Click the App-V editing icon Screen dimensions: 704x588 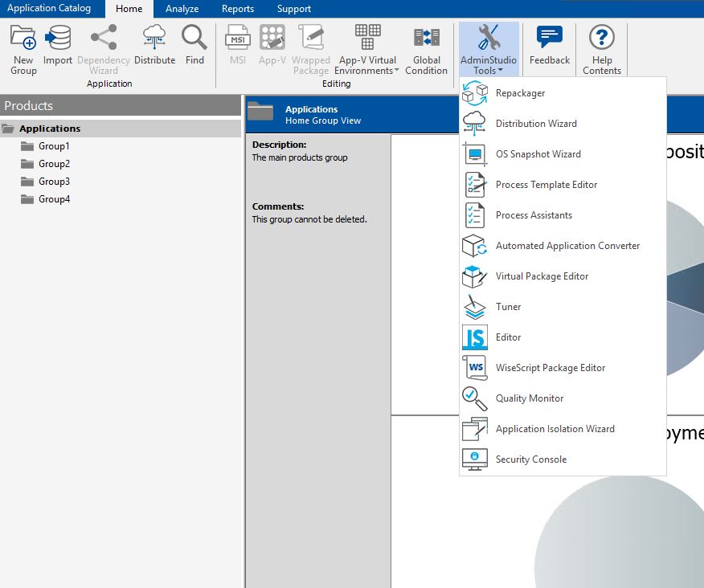[x=272, y=37]
